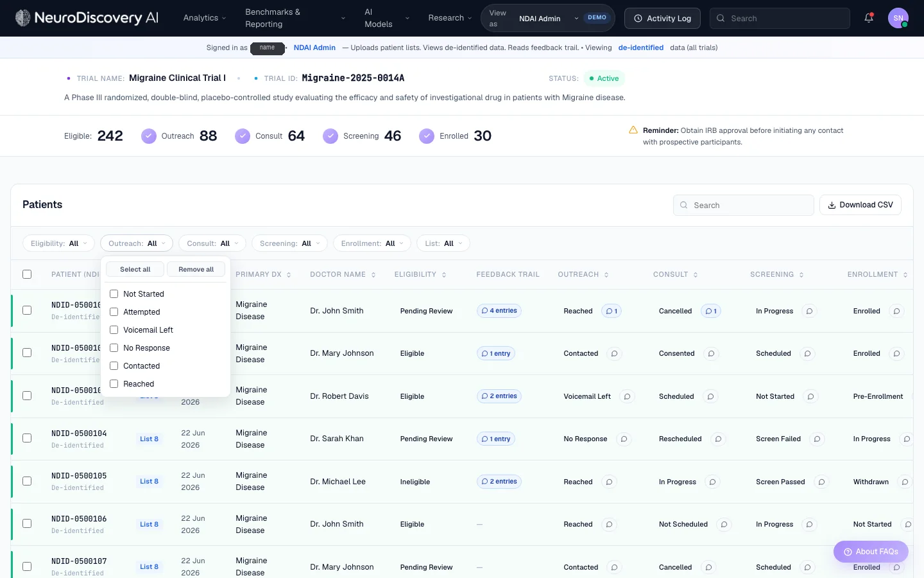This screenshot has height=578, width=924.
Task: Expand the List filter dropdown
Action: click(443, 243)
